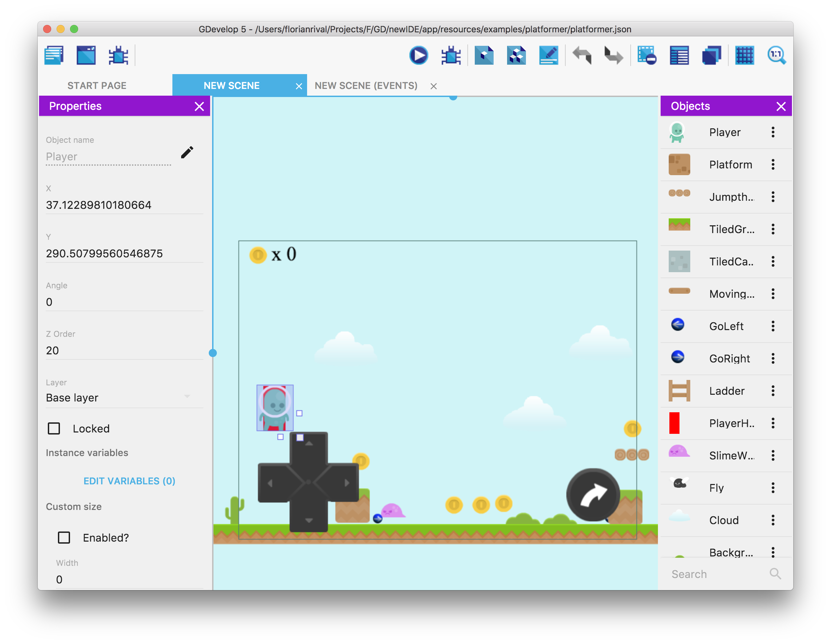Toggle the grid icon in toolbar
This screenshot has width=831, height=644.
pyautogui.click(x=744, y=56)
